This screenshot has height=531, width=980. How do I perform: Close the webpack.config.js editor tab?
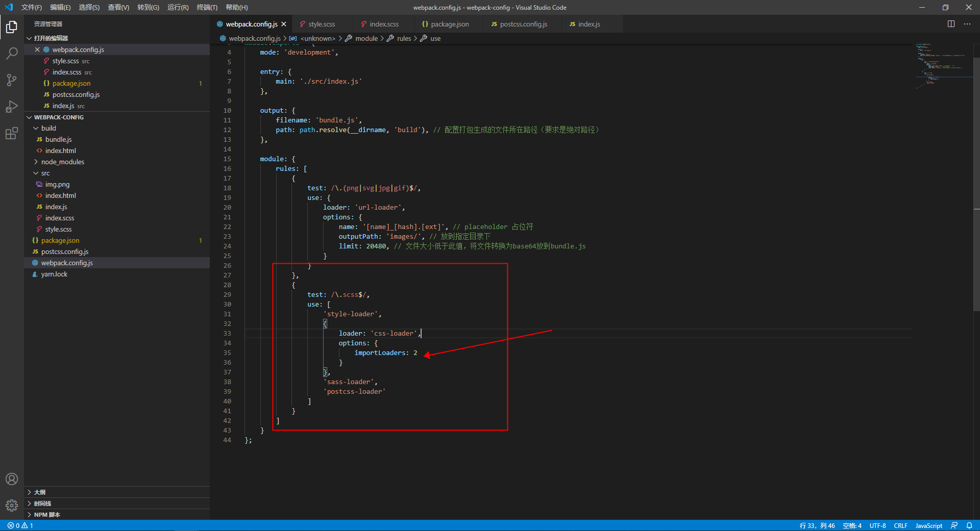(284, 24)
